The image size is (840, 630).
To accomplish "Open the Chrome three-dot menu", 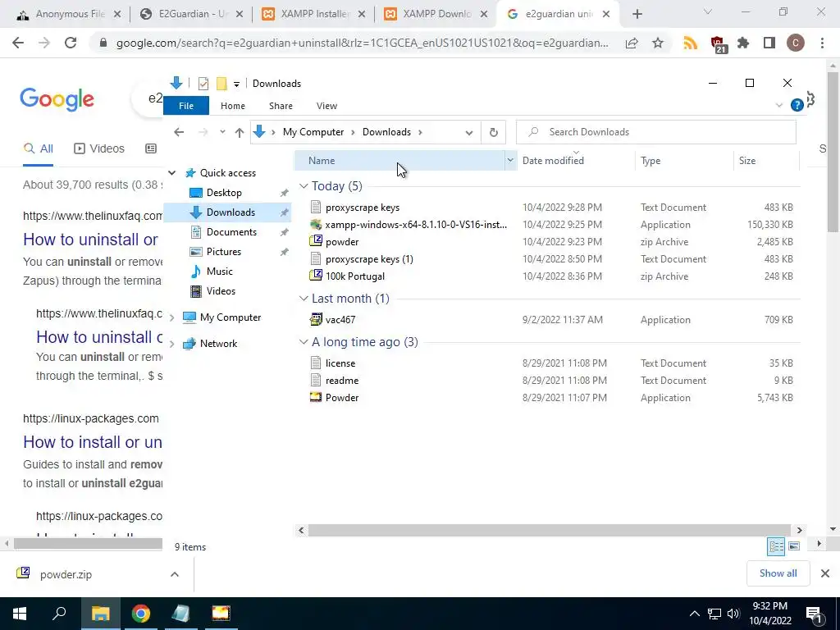I will point(822,43).
